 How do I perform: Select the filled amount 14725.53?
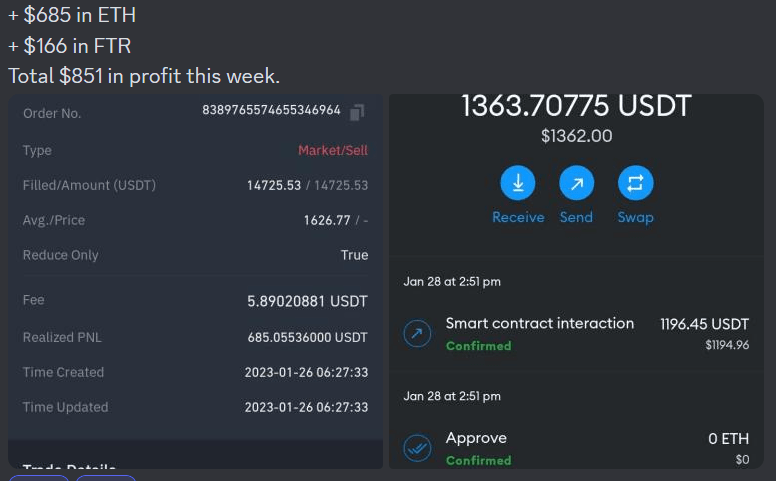coord(274,186)
